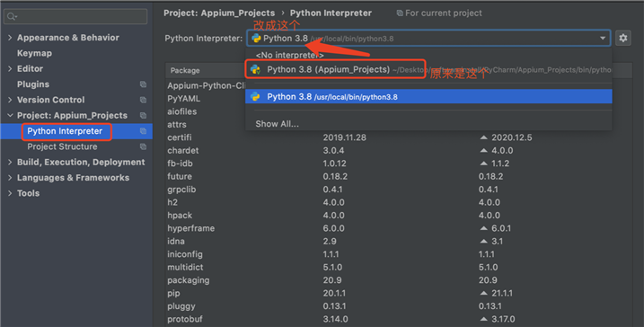Toggle the Python Interpreter dropdown arrow
This screenshot has width=644, height=327.
tap(603, 39)
